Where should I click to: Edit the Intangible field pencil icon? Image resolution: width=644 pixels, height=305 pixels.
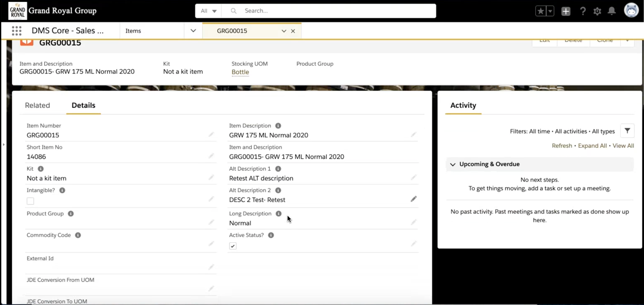click(x=211, y=199)
